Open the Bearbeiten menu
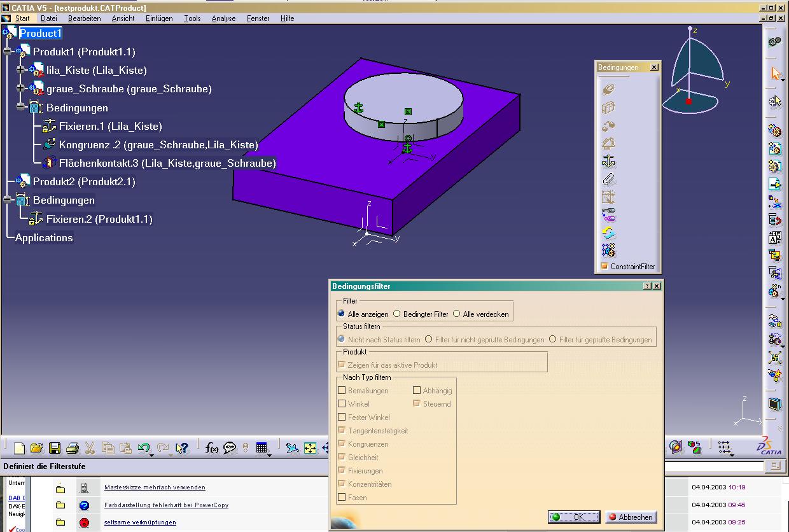 tap(84, 18)
